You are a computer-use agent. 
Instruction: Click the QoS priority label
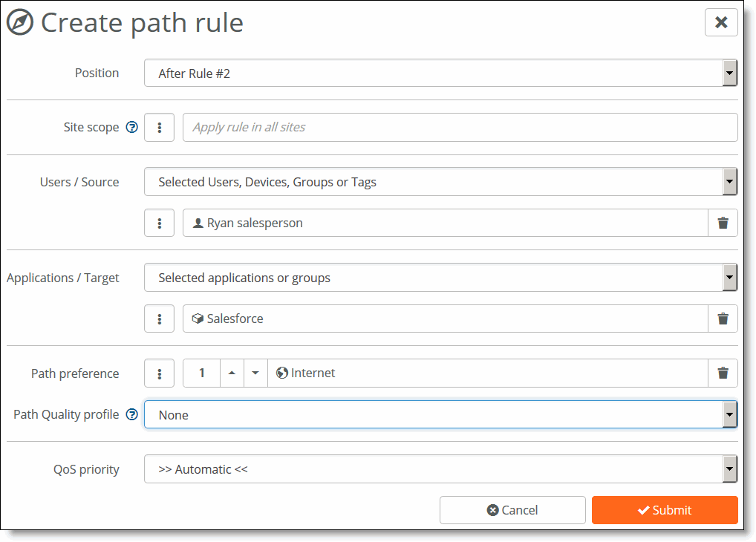pyautogui.click(x=86, y=470)
